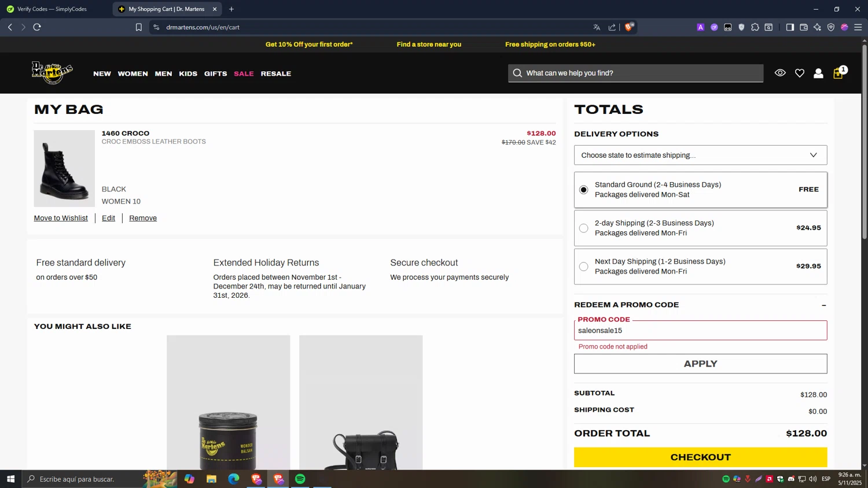Click the black satchel bag product image
This screenshot has height=488, width=868.
[361, 402]
